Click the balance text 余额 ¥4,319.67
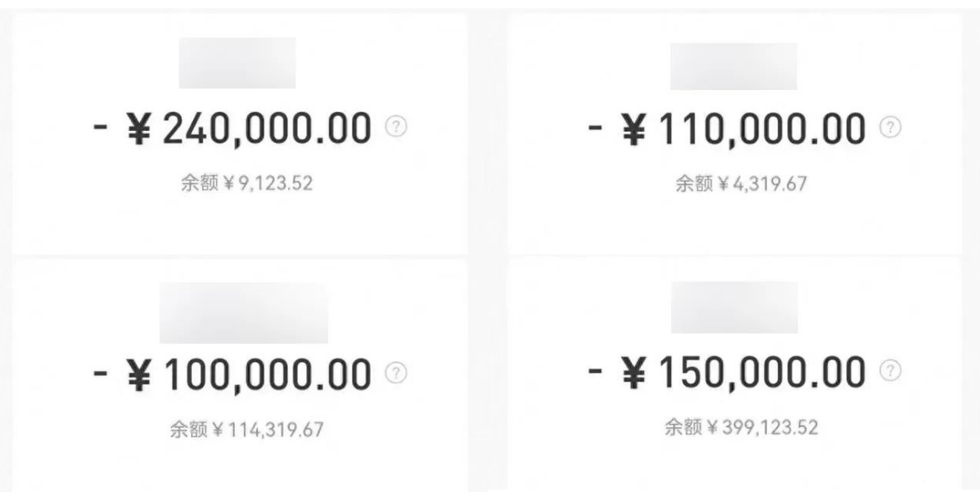The image size is (980, 498). point(741,184)
